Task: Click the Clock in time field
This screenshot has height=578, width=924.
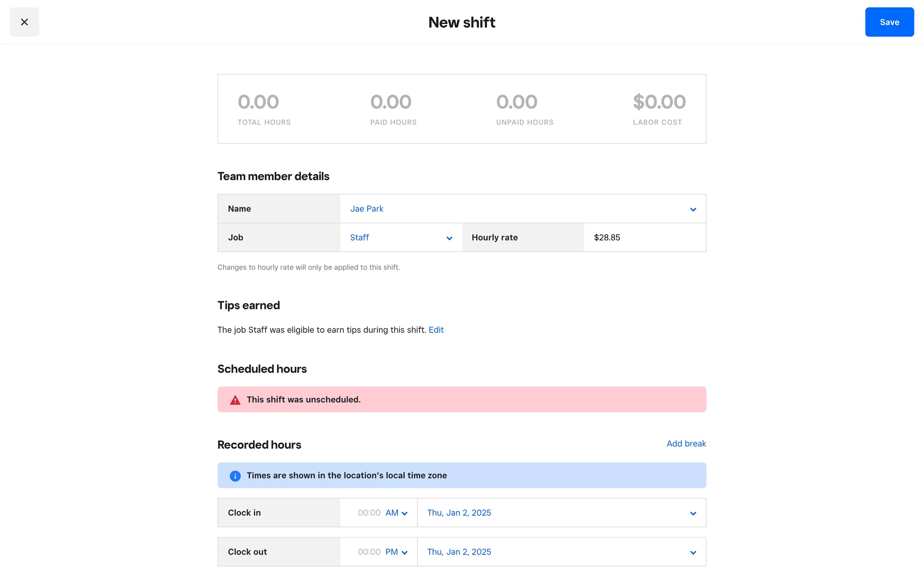Action: [x=368, y=513]
